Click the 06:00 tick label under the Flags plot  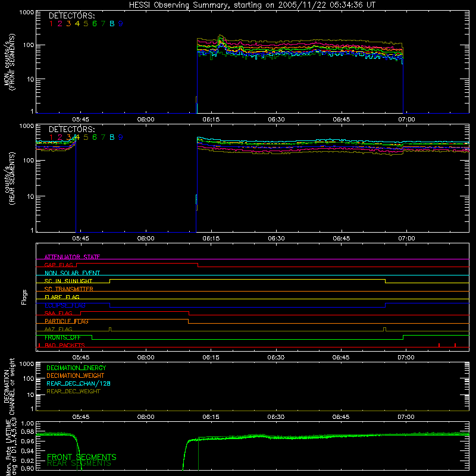pyautogui.click(x=146, y=358)
